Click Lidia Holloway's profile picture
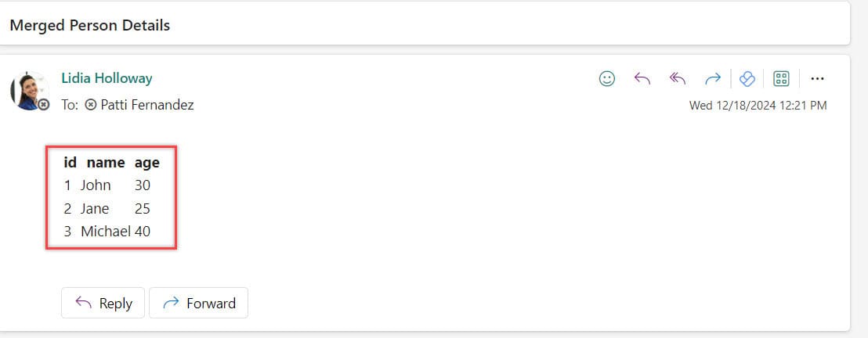Image resolution: width=868 pixels, height=338 pixels. 29,90
